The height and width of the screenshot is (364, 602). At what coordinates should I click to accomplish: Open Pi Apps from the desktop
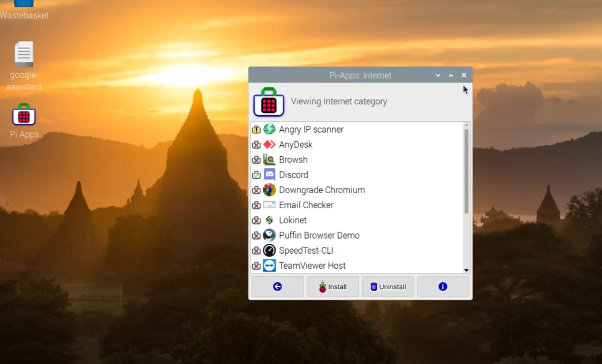pos(24,115)
